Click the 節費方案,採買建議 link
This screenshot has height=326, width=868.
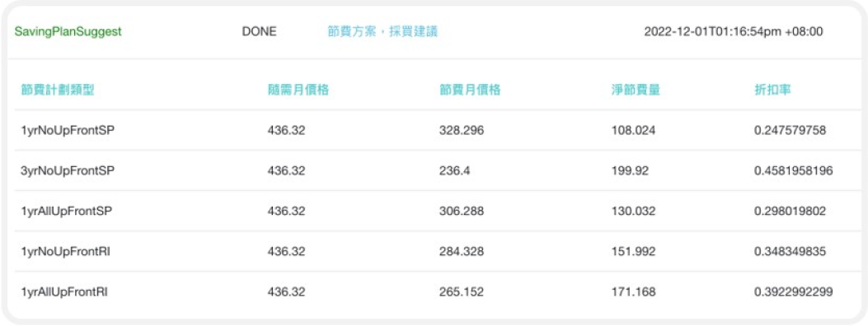click(382, 31)
